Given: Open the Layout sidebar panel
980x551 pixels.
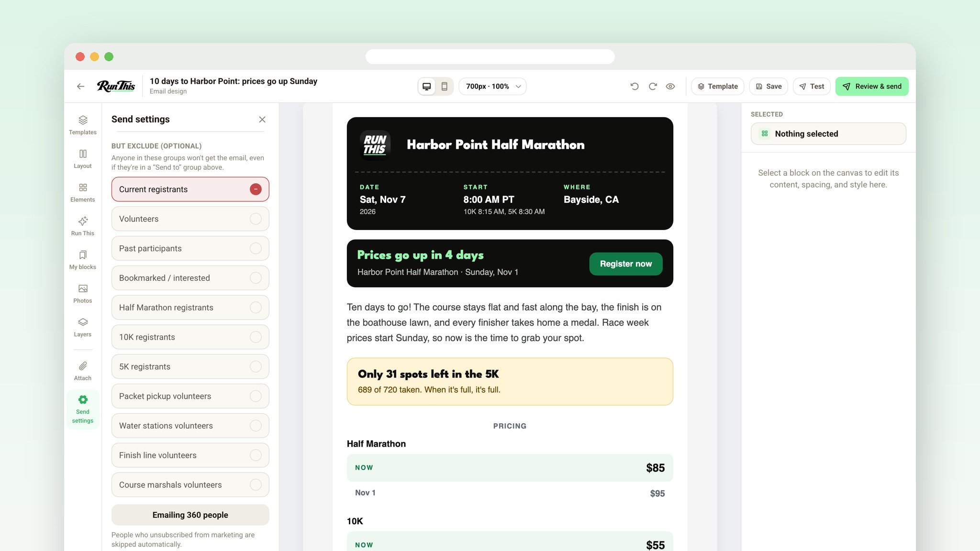Looking at the screenshot, I should (83, 159).
